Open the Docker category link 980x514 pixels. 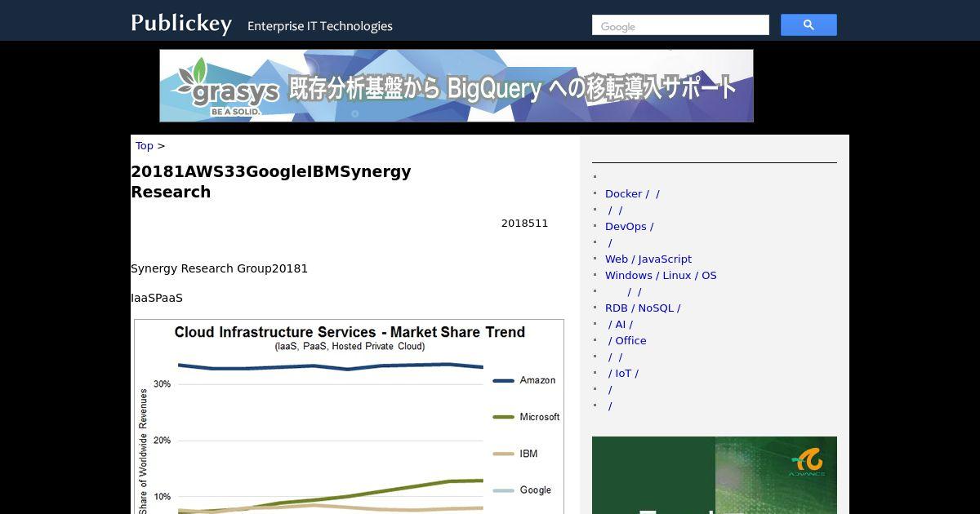click(x=632, y=193)
